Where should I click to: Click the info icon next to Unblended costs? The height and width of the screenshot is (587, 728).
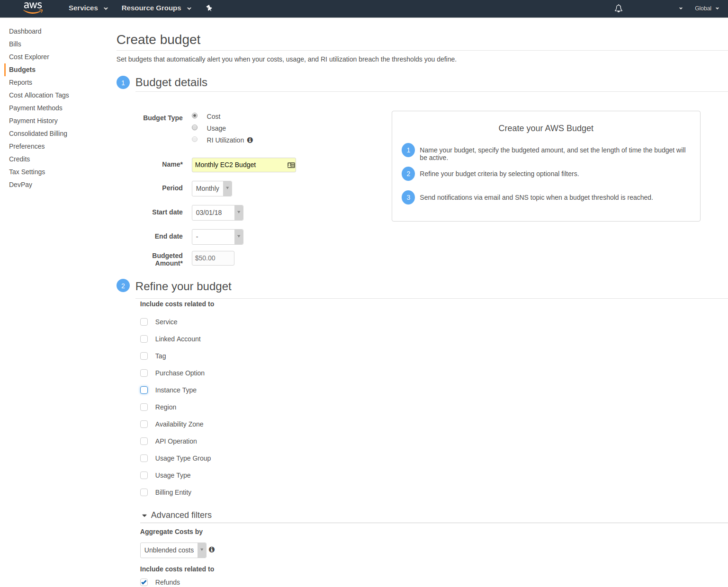[212, 550]
